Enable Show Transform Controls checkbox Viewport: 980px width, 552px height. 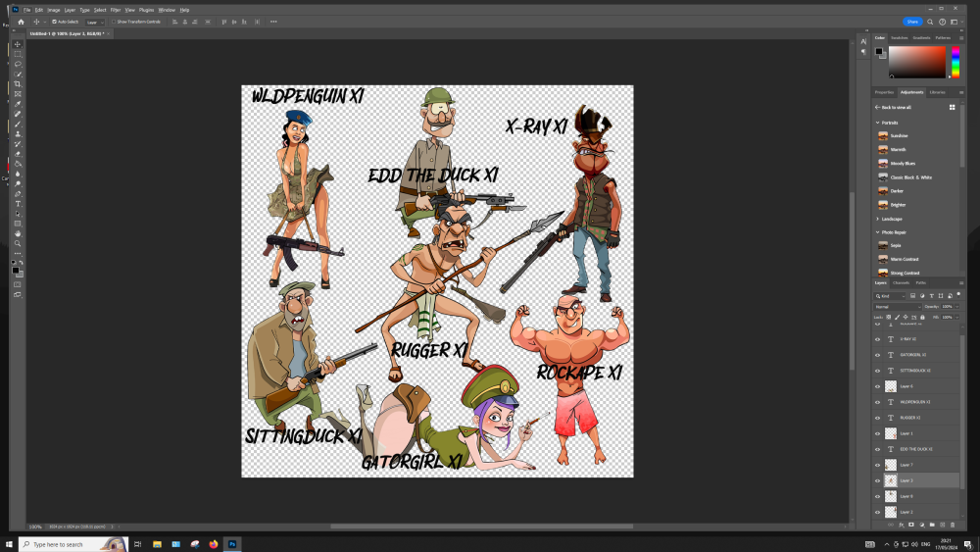click(113, 21)
